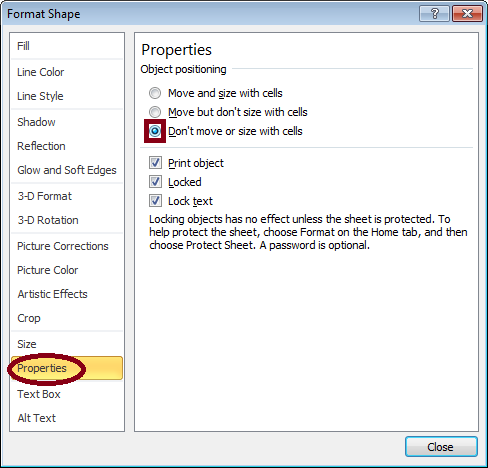
Task: Select the Size category
Action: pos(67,344)
